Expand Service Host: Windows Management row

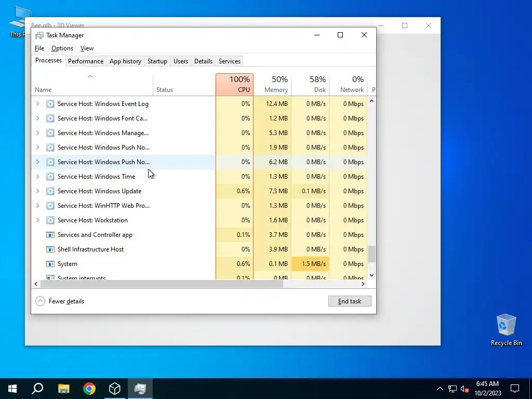[37, 133]
